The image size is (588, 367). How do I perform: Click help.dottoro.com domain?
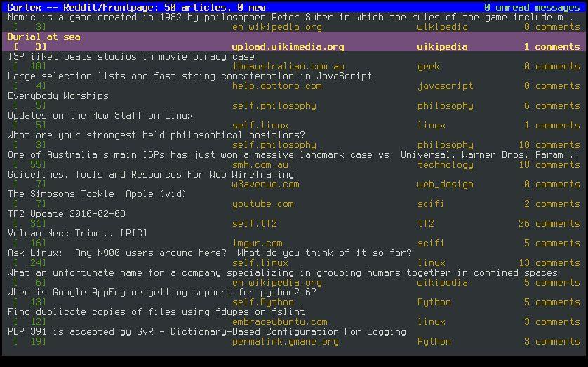pyautogui.click(x=276, y=86)
